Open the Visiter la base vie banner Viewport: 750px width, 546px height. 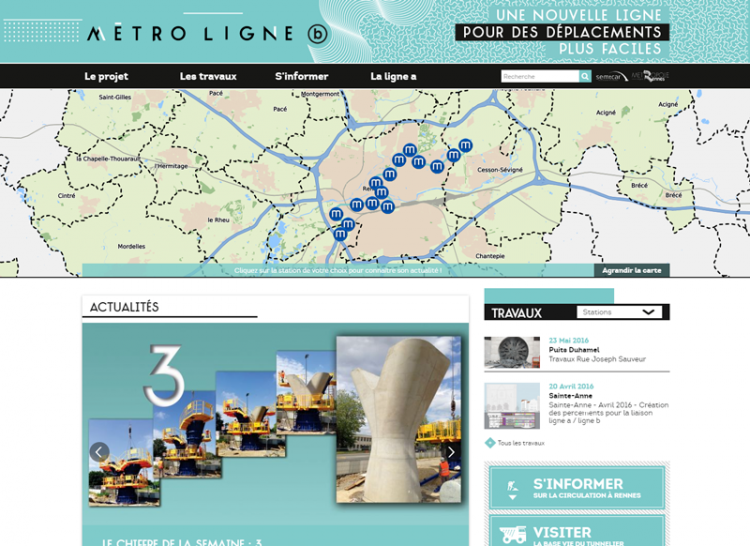(x=577, y=531)
